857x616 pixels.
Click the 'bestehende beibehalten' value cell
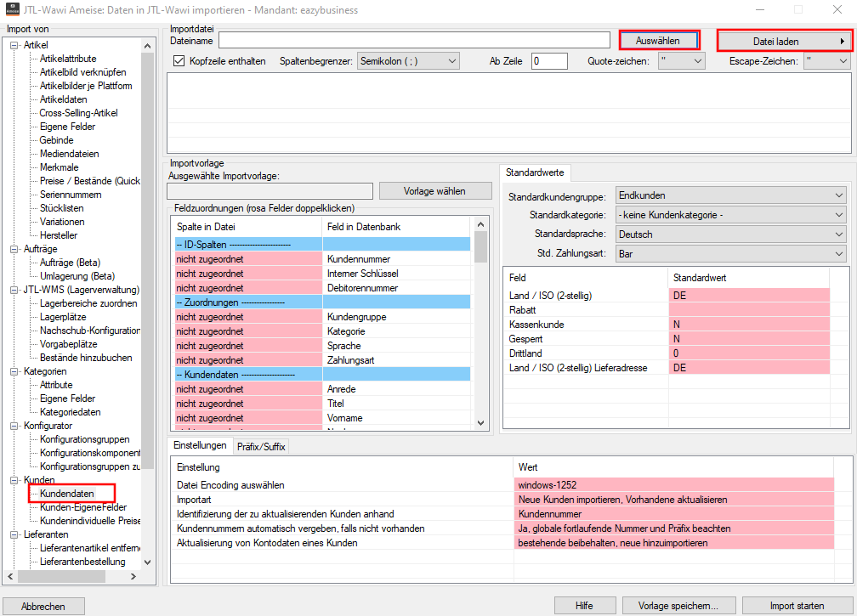coord(674,544)
